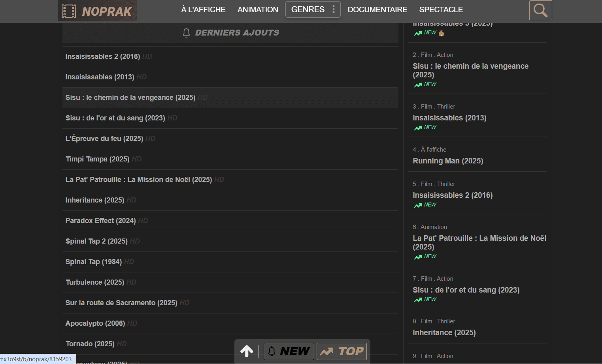This screenshot has width=602, height=364.
Task: Open Insaisissables 2 (2016) in latest additions
Action: [103, 56]
